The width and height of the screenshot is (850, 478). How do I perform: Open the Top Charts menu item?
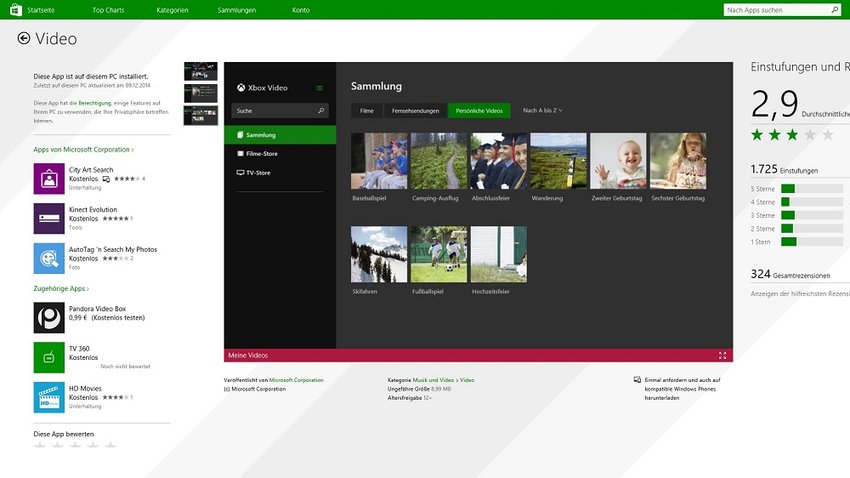[x=108, y=10]
